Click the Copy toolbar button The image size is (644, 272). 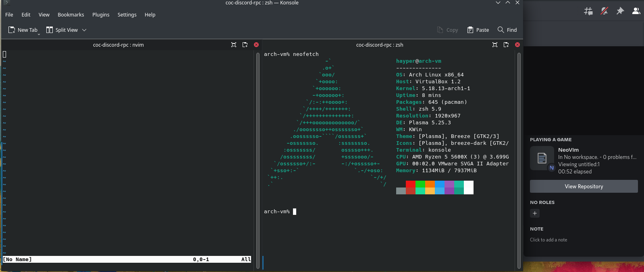pos(448,30)
